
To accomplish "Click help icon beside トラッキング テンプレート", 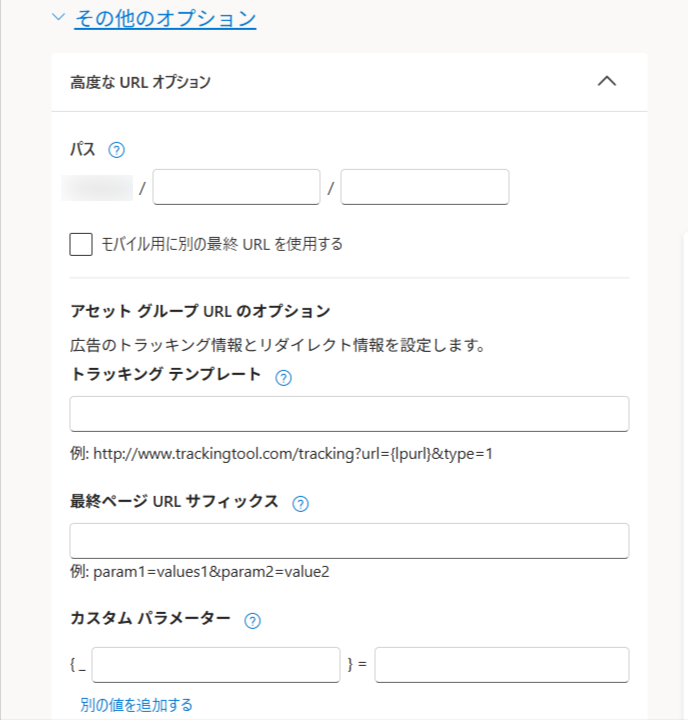I will [283, 378].
